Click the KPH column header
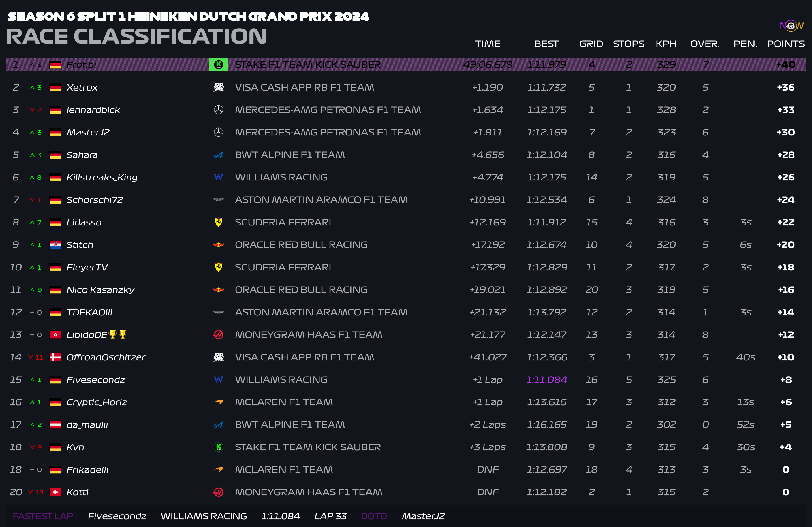Image resolution: width=812 pixels, height=527 pixels. pos(666,44)
